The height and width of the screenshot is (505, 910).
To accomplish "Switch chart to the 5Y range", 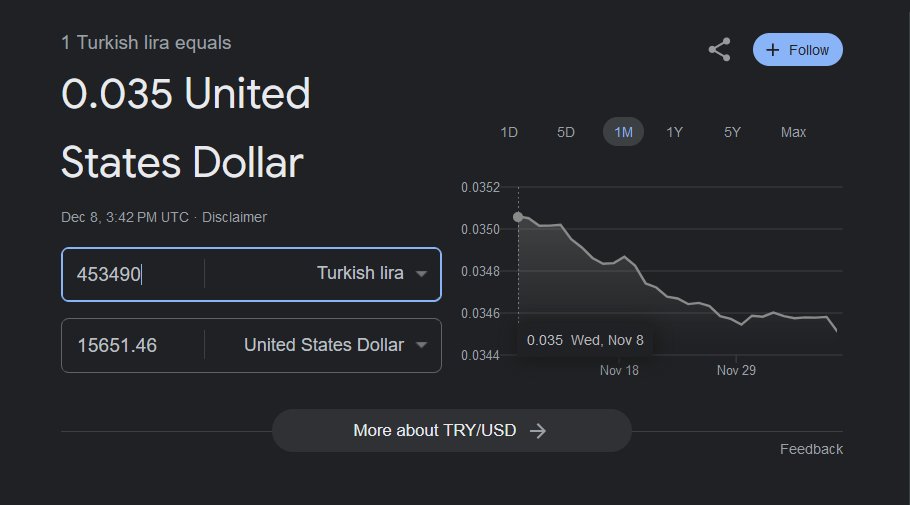I will tap(732, 132).
